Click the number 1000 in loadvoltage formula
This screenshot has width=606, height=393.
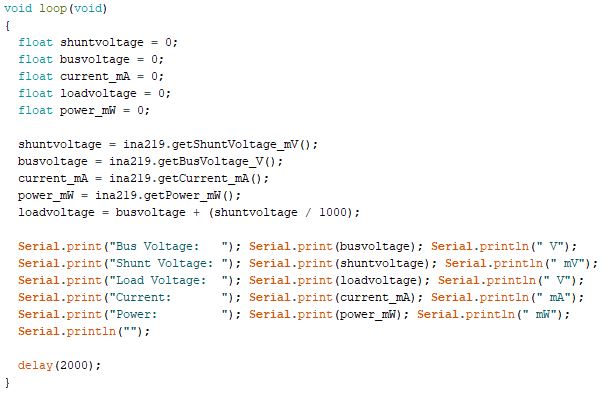coord(333,212)
